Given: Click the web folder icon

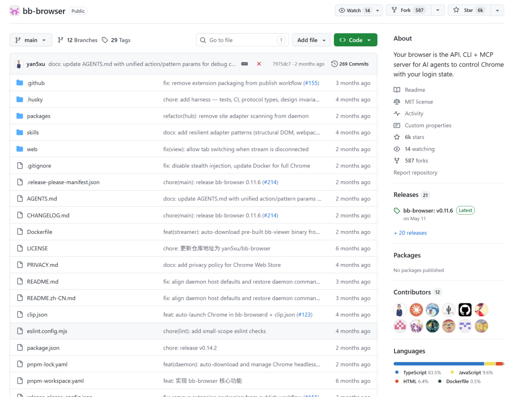Looking at the screenshot, I should pyautogui.click(x=20, y=149).
